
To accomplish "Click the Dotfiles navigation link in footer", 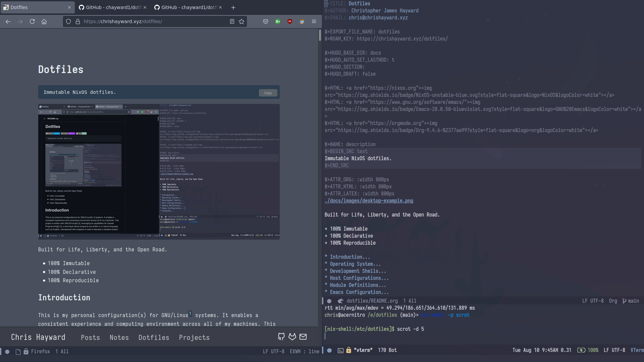I will (x=154, y=337).
